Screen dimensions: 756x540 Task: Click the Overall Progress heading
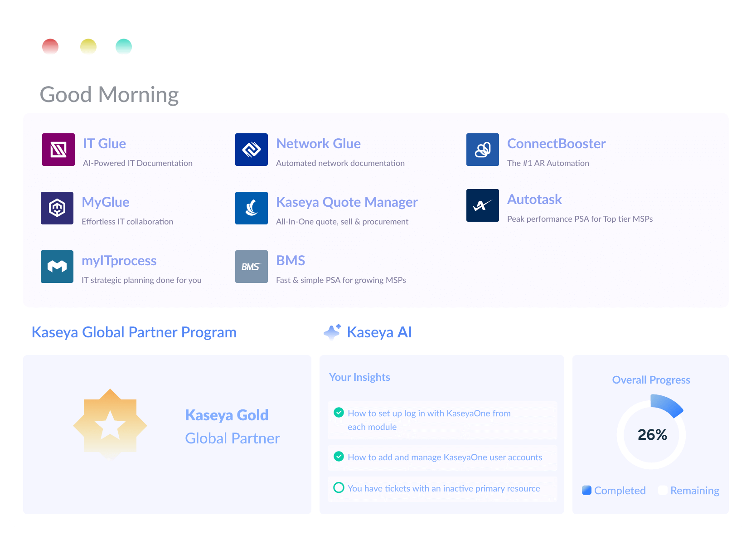651,380
